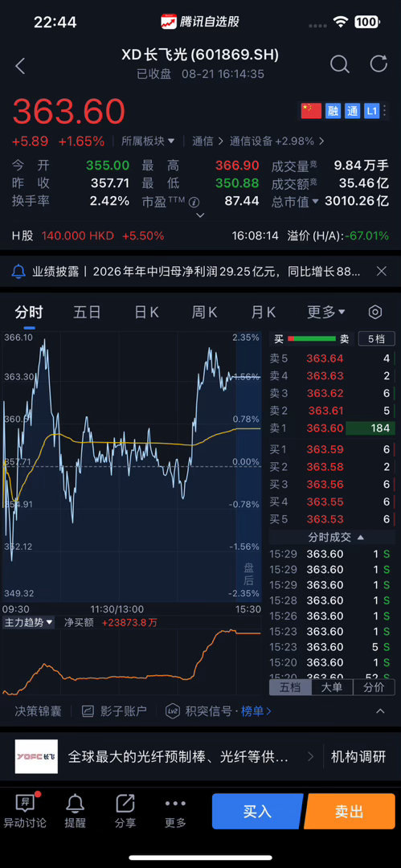Tap the buy/sell ratio bar
Image resolution: width=401 pixels, height=868 pixels.
click(x=312, y=339)
